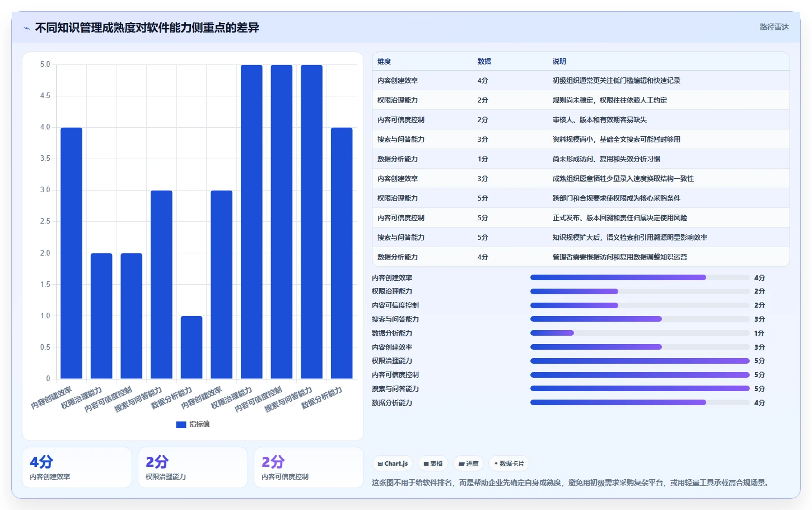Click the 搜索与问答能力 5分 progress bar
This screenshot has width=812, height=510.
(640, 388)
